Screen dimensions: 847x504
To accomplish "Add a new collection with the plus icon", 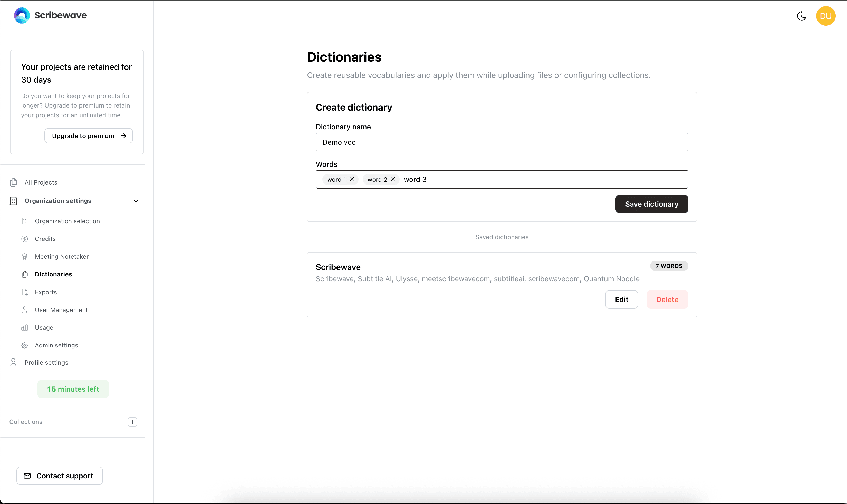I will tap(132, 422).
